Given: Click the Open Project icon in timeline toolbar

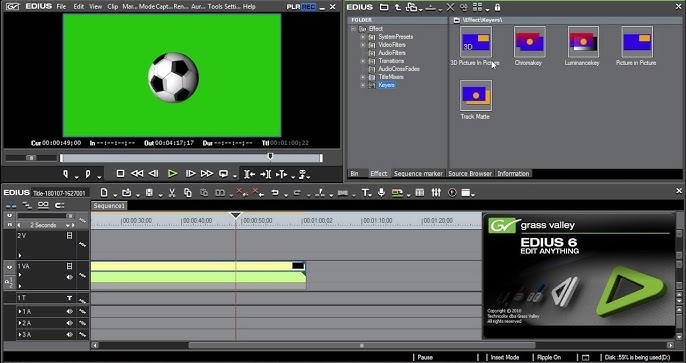Looking at the screenshot, I should [126, 192].
